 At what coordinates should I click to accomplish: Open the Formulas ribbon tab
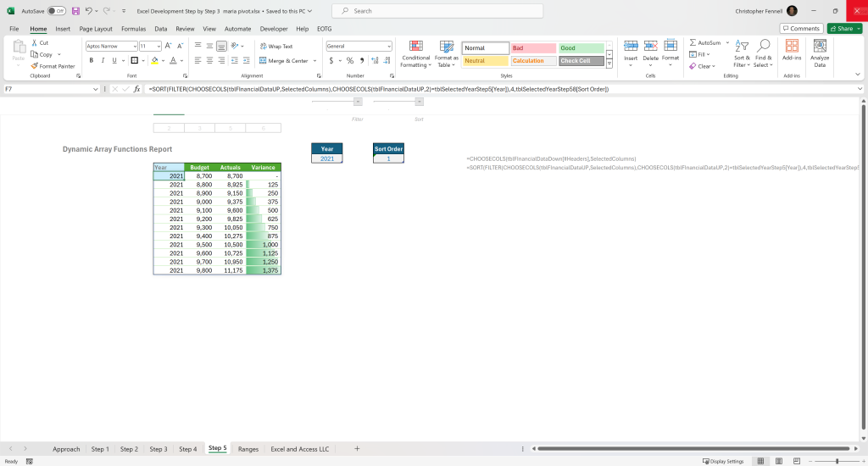(133, 29)
